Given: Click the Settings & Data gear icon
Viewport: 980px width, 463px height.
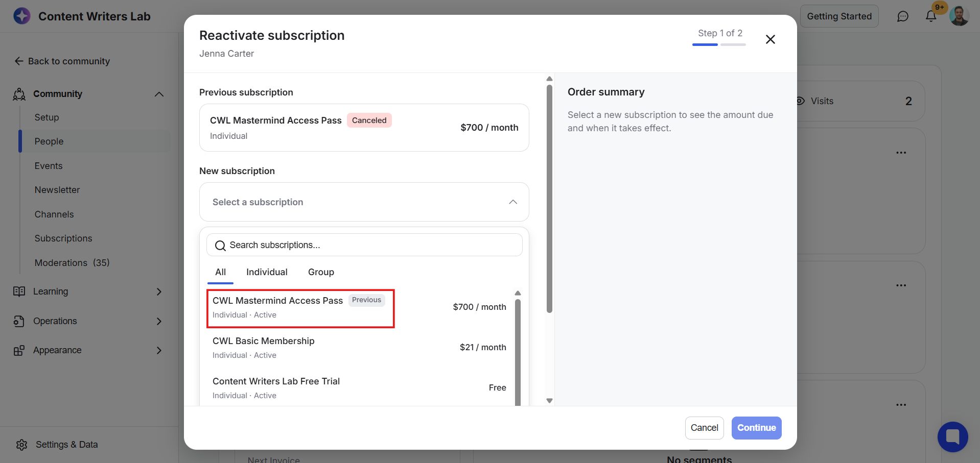Looking at the screenshot, I should tap(21, 445).
